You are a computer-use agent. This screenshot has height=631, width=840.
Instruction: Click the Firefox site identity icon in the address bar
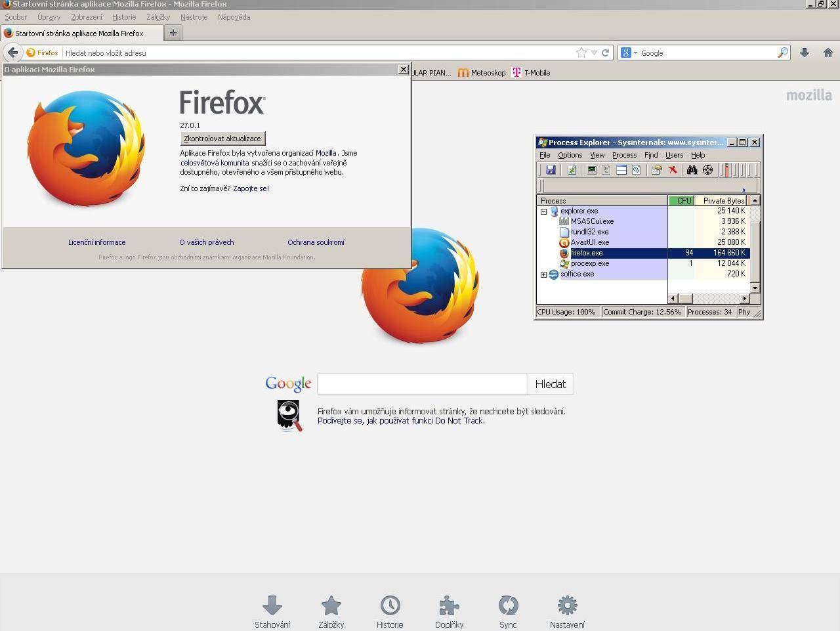coord(42,53)
